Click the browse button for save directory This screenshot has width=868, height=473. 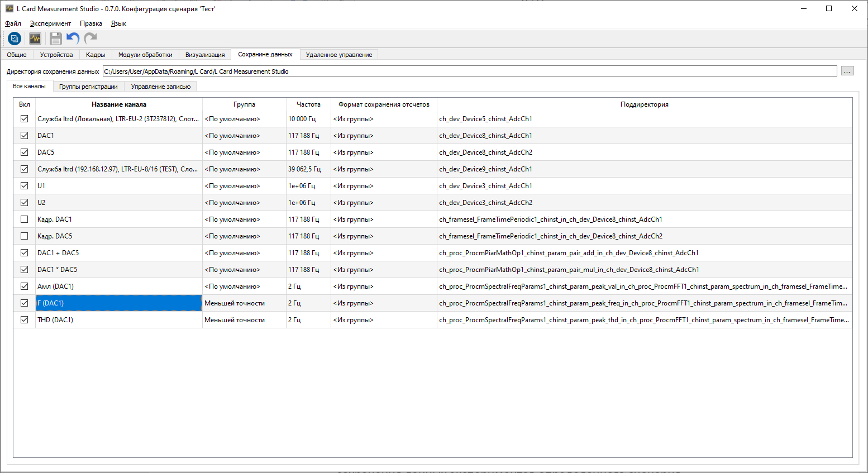point(847,71)
